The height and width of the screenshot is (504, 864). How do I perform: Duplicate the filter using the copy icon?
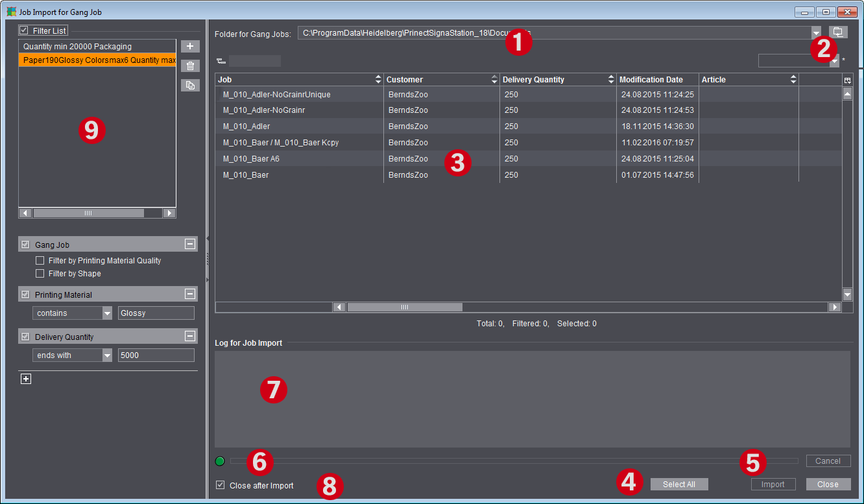pos(190,85)
